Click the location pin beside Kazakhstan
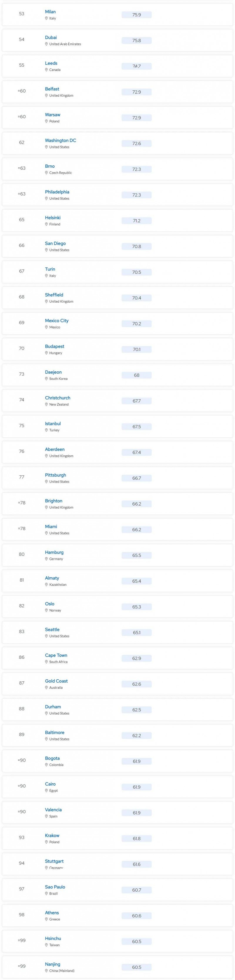This screenshot has width=235, height=980. (46, 584)
